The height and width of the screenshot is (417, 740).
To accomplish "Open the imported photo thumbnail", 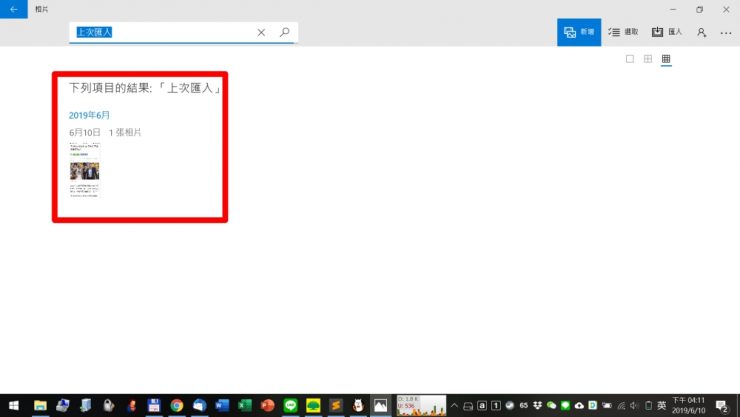I will 84,170.
